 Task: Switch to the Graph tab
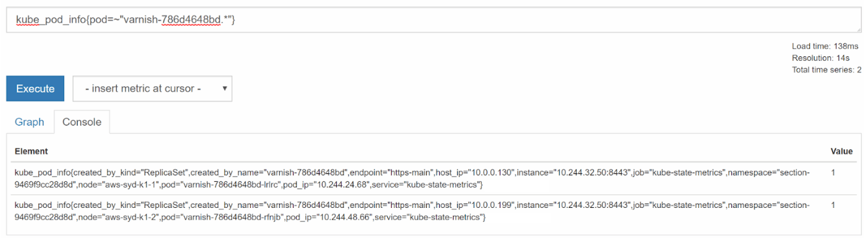click(30, 122)
